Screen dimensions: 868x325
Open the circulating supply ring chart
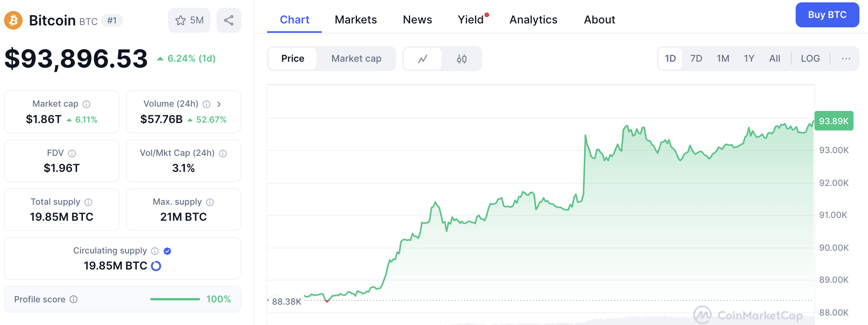click(x=156, y=266)
